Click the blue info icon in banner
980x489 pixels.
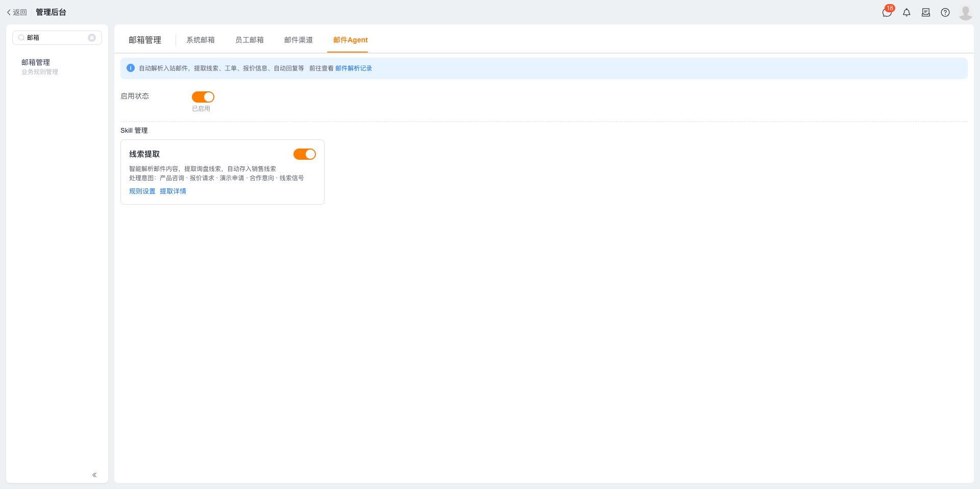(x=131, y=68)
